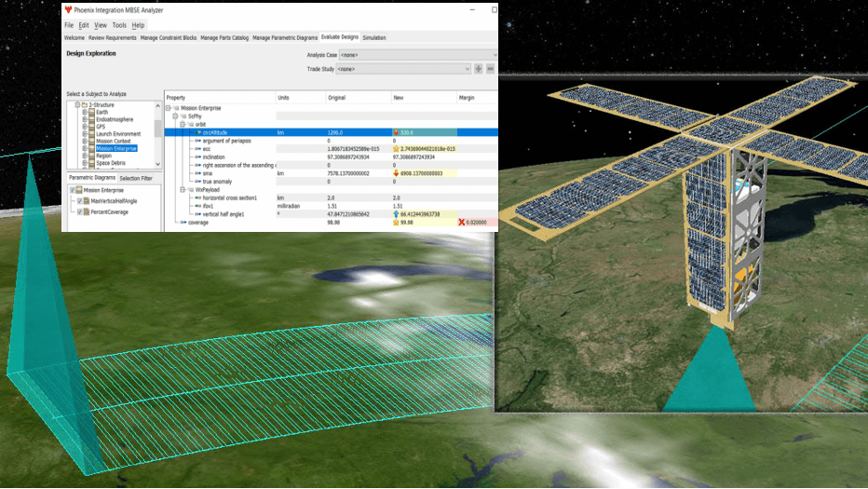Toggle the Mission Enterprise parametric diagram checkbox

(x=72, y=190)
